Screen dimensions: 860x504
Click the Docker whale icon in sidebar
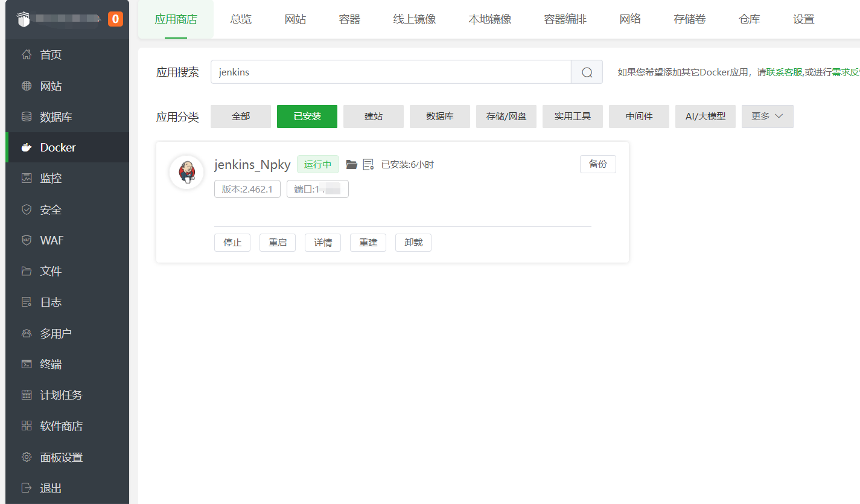pos(26,147)
